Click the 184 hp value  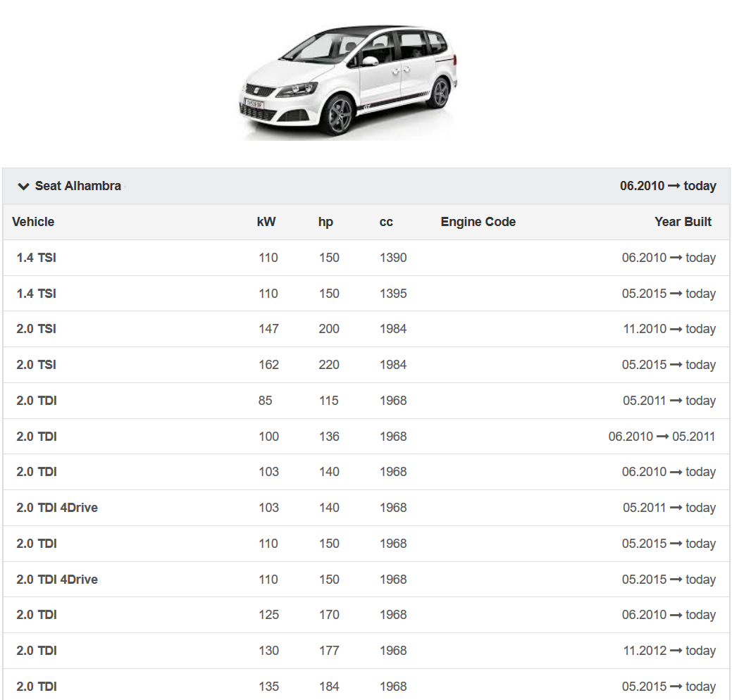(x=329, y=687)
